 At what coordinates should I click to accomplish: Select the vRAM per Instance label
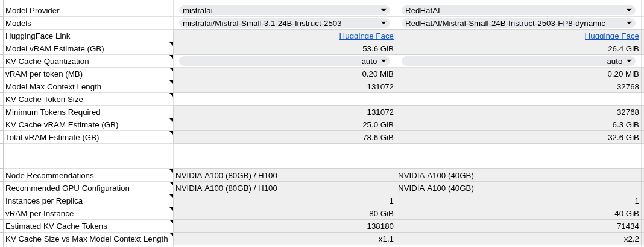(88, 214)
